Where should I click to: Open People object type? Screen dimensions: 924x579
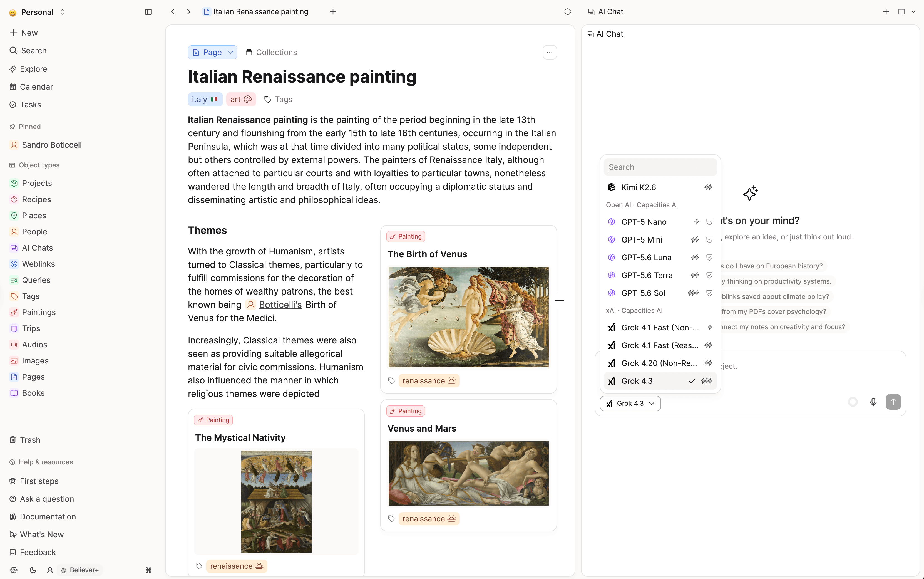[34, 232]
